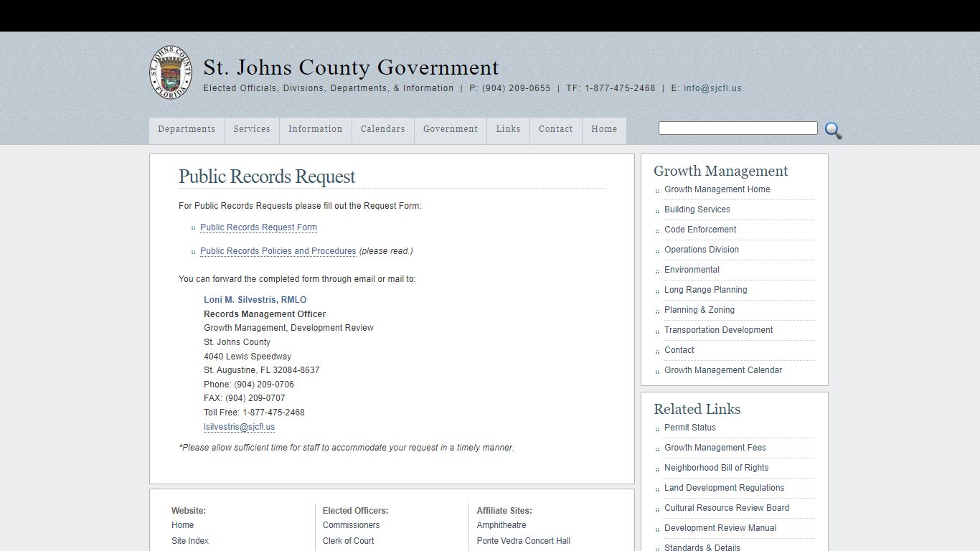Image resolution: width=980 pixels, height=551 pixels.
Task: Open the Contact menu in navigation bar
Action: tap(556, 130)
